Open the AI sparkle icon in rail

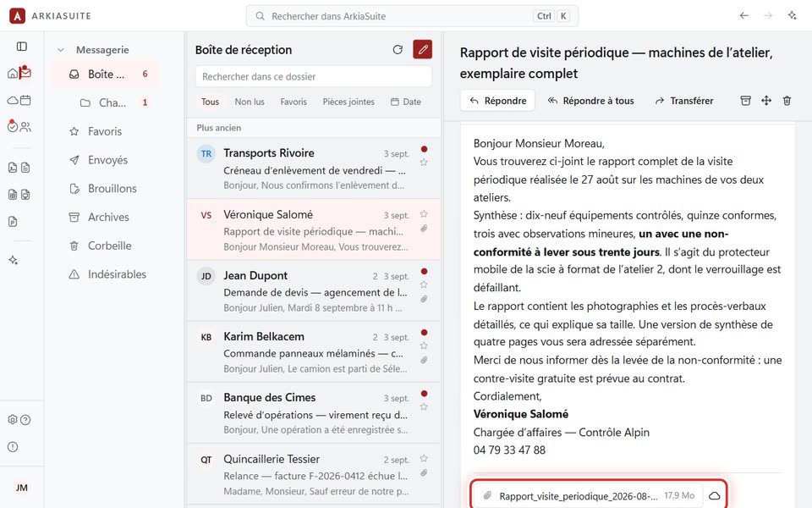click(x=13, y=260)
